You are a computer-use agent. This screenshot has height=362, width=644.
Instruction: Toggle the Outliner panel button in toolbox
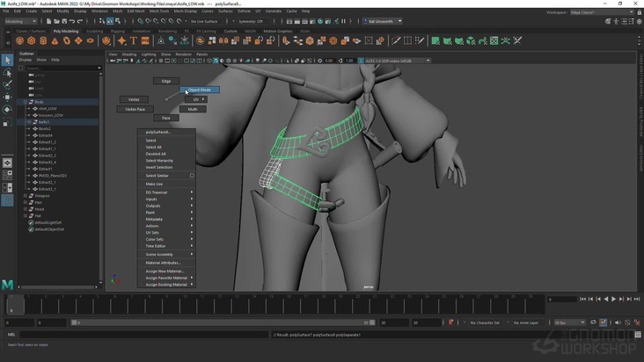[x=7, y=200]
